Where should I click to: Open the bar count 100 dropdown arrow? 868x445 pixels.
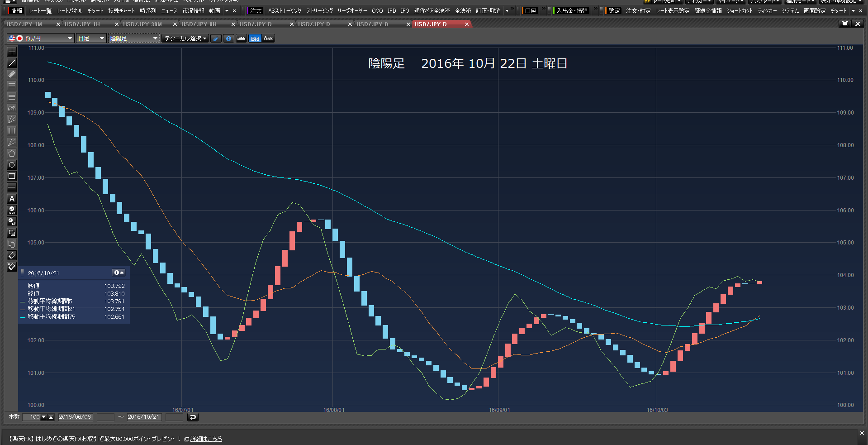pos(44,417)
